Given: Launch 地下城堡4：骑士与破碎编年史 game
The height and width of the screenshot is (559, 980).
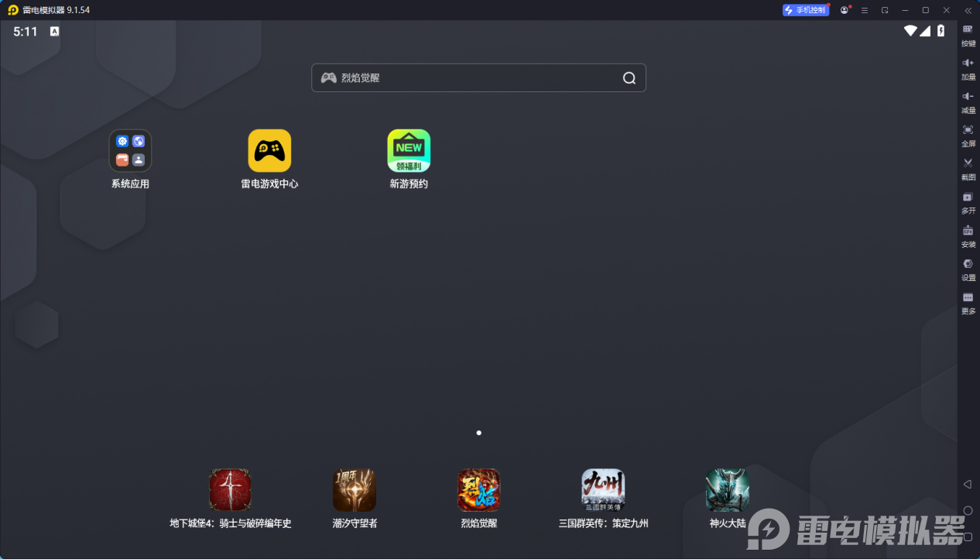Looking at the screenshot, I should [231, 489].
